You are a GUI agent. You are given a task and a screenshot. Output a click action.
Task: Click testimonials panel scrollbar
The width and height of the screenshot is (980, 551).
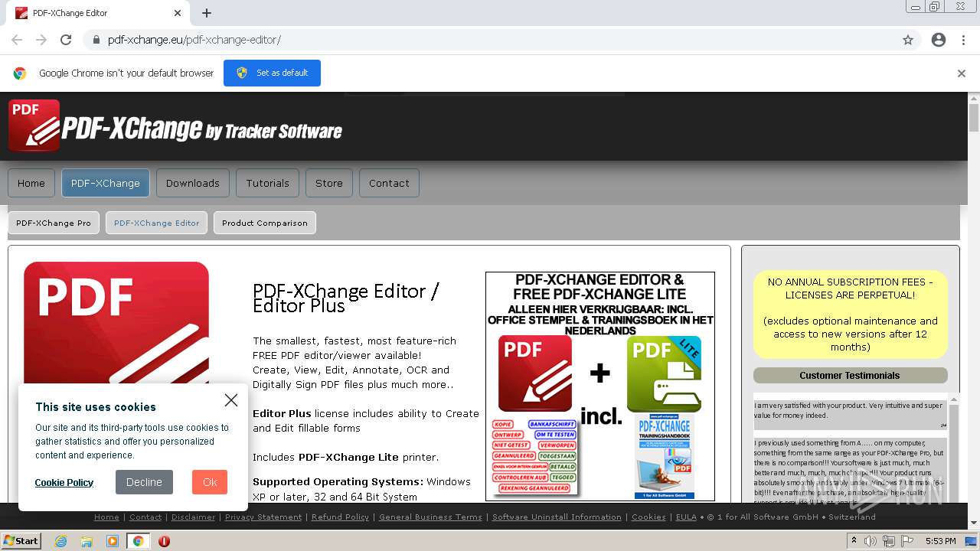click(x=952, y=452)
